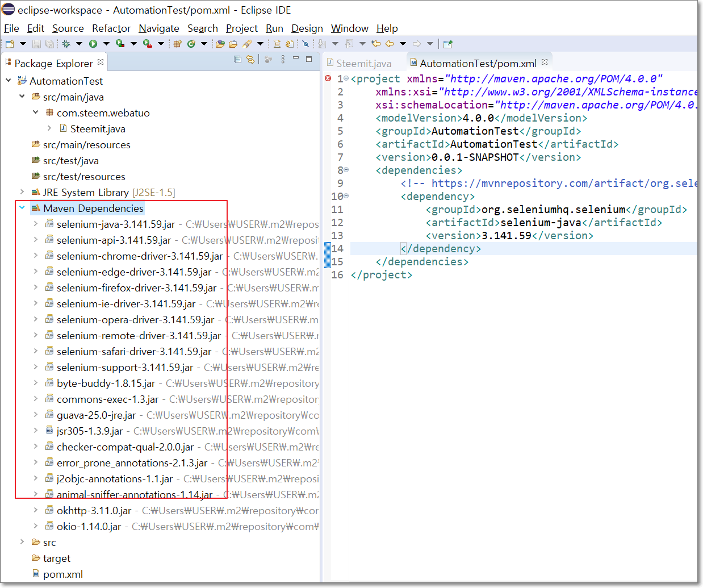The height and width of the screenshot is (588, 703).
Task: Expand the bottom src folder
Action: (22, 541)
